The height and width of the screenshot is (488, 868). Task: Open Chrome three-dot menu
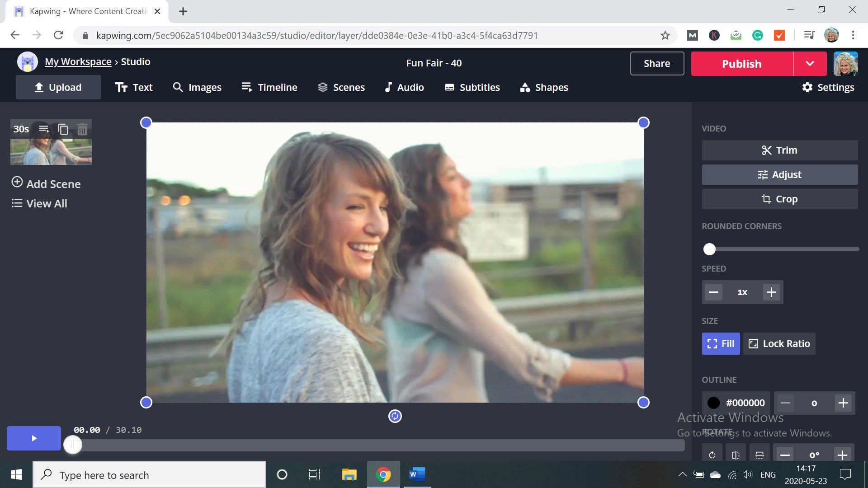[x=853, y=35]
